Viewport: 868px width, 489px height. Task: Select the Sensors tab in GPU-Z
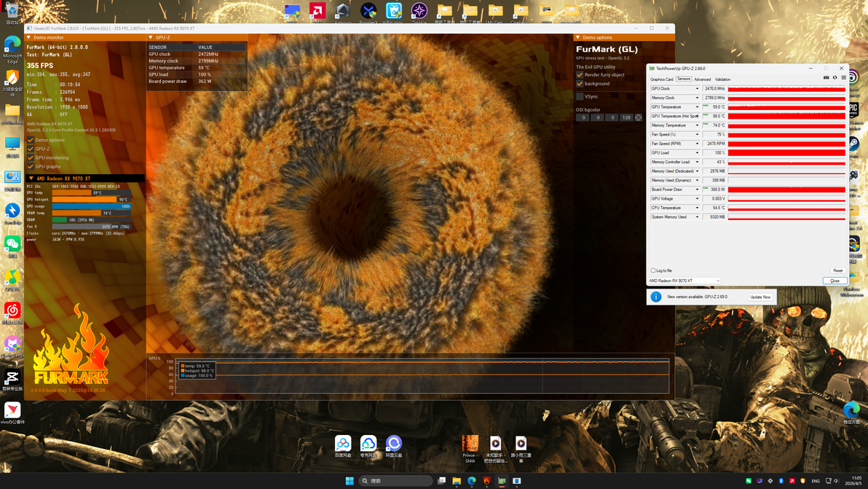tap(684, 79)
